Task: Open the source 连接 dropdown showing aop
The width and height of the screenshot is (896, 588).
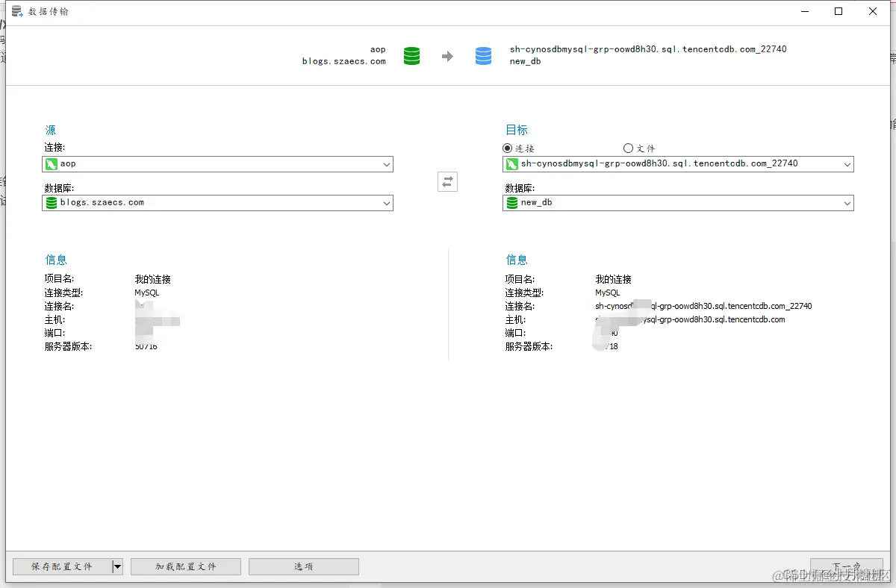Action: tap(386, 163)
